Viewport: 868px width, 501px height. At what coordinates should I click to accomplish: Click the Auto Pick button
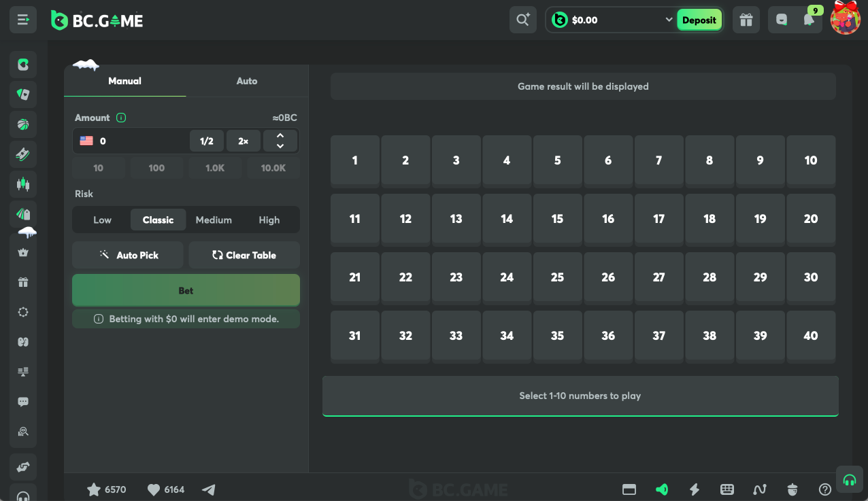[128, 255]
